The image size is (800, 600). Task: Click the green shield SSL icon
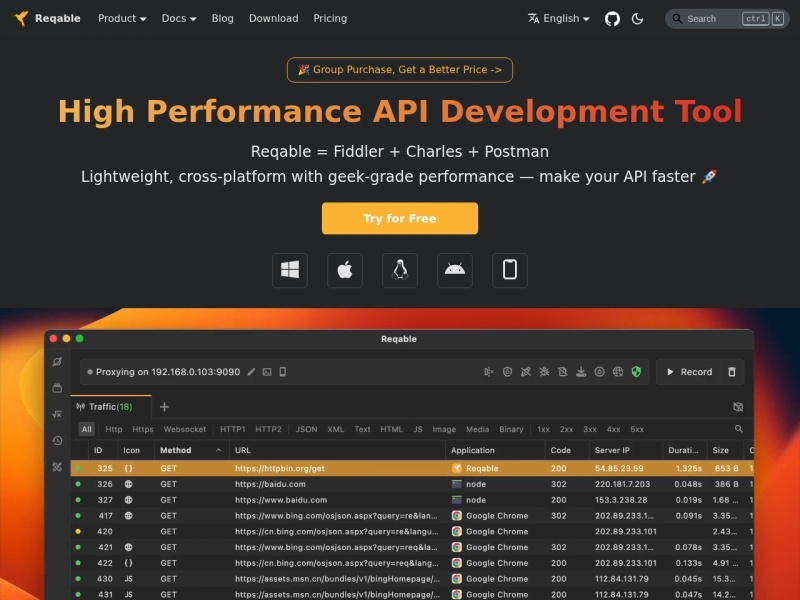[636, 372]
